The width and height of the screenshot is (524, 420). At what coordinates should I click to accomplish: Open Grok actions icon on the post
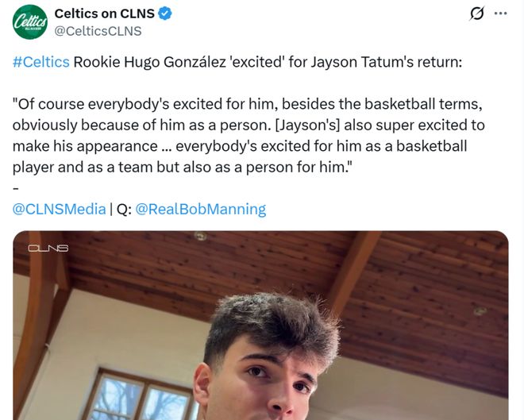[x=477, y=13]
